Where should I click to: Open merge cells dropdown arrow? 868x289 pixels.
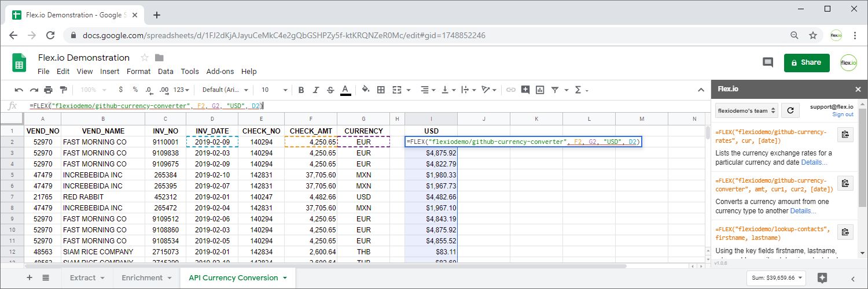[409, 90]
